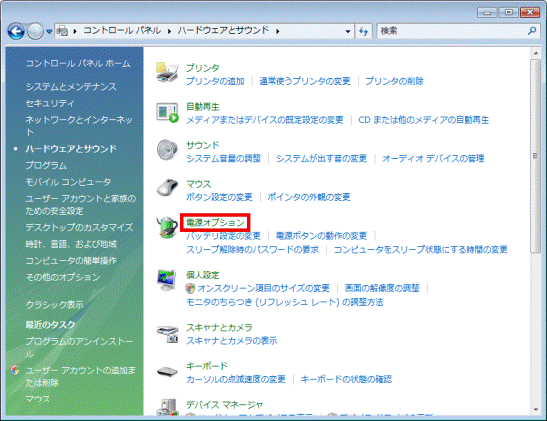Expand arrow before コントロール パネル breadcrumb
547x421 pixels.
[x=75, y=31]
